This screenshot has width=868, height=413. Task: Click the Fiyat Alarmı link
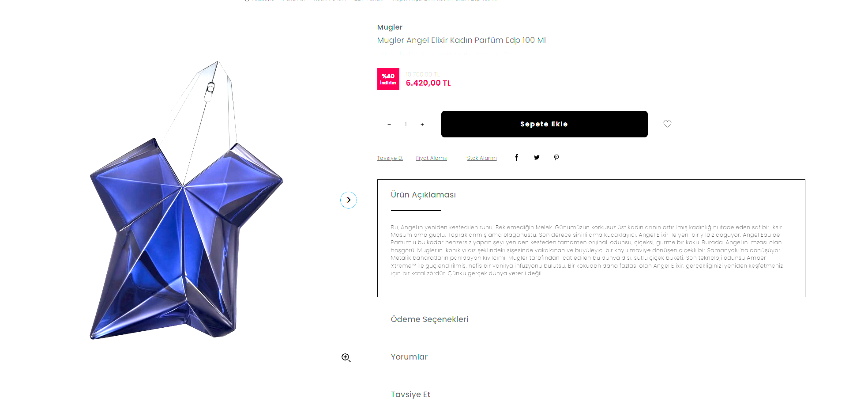(432, 158)
